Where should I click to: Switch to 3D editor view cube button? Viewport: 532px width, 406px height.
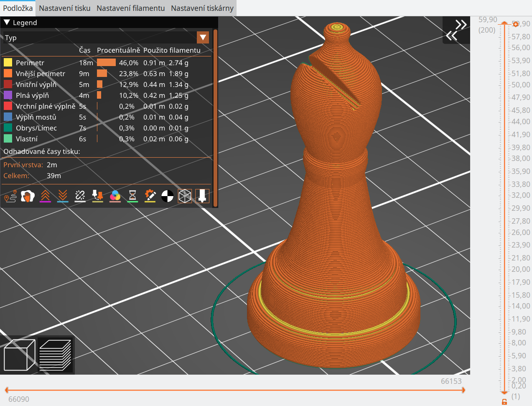[x=19, y=355]
